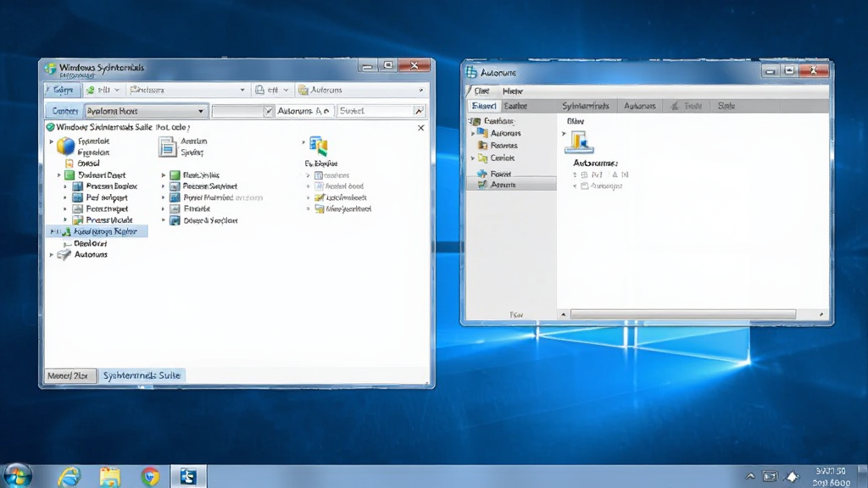Image resolution: width=868 pixels, height=488 pixels.
Task: Click the right scroll arrow in the Autoruns window
Action: pos(821,314)
